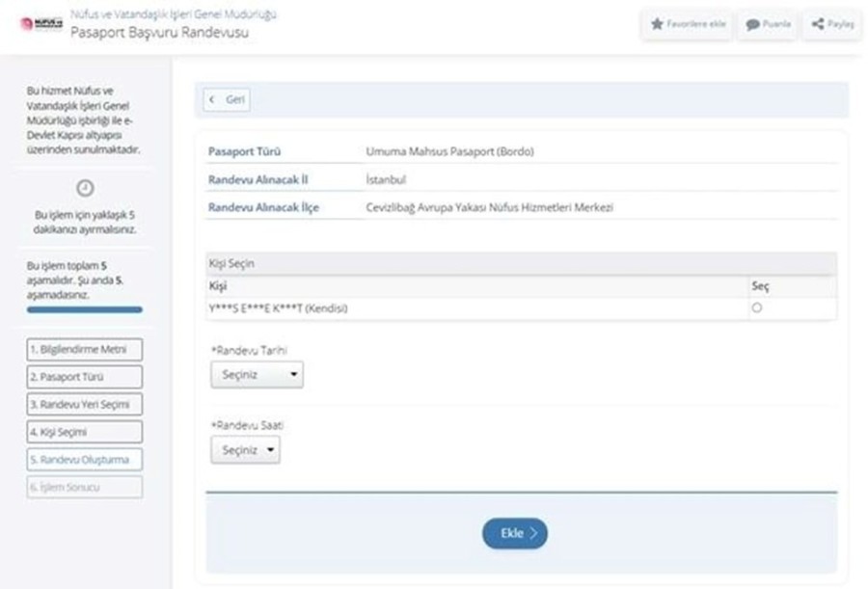Open the Randevu Saati dropdown

245,450
